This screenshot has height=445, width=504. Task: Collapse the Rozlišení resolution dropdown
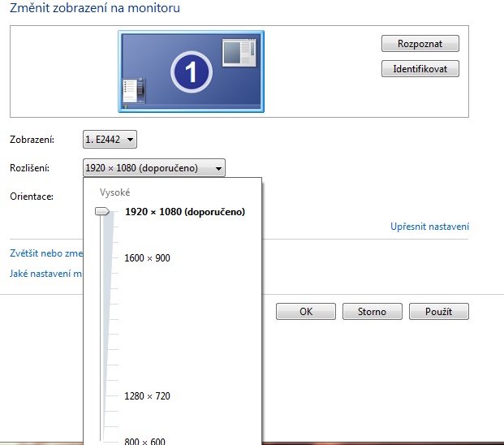153,168
